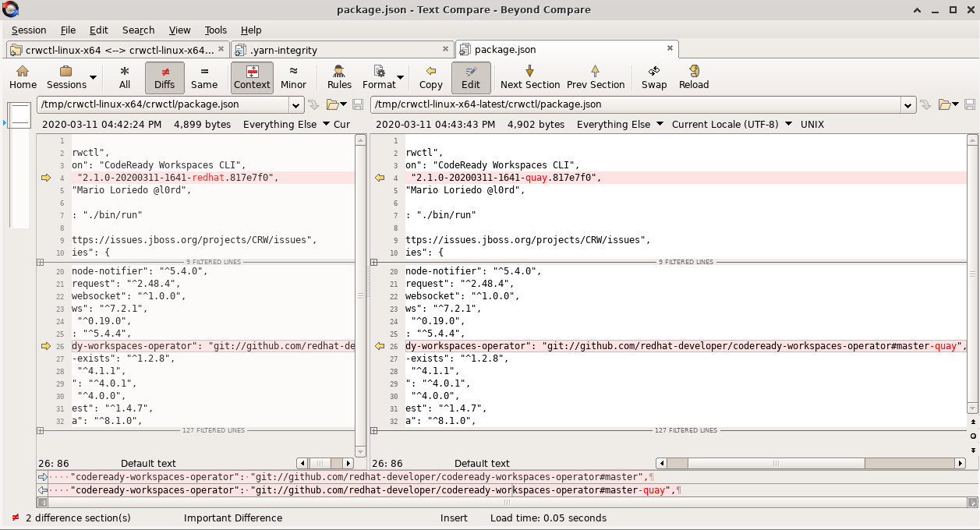Swap the left and right sides

click(x=654, y=77)
